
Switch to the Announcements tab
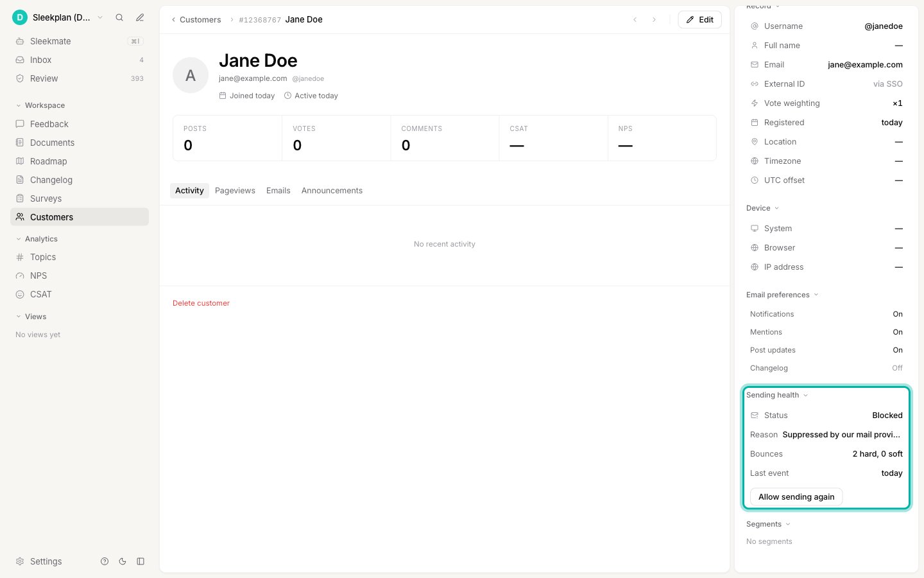point(332,191)
